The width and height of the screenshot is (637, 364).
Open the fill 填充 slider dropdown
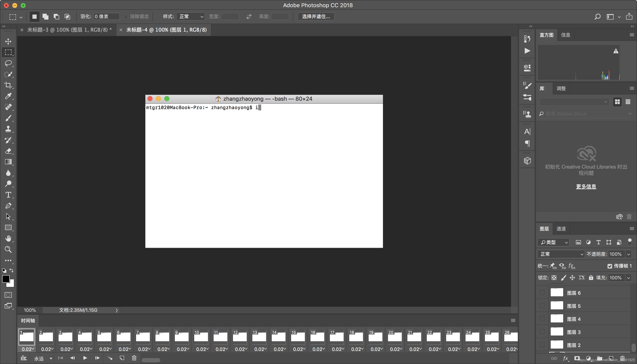pos(629,278)
